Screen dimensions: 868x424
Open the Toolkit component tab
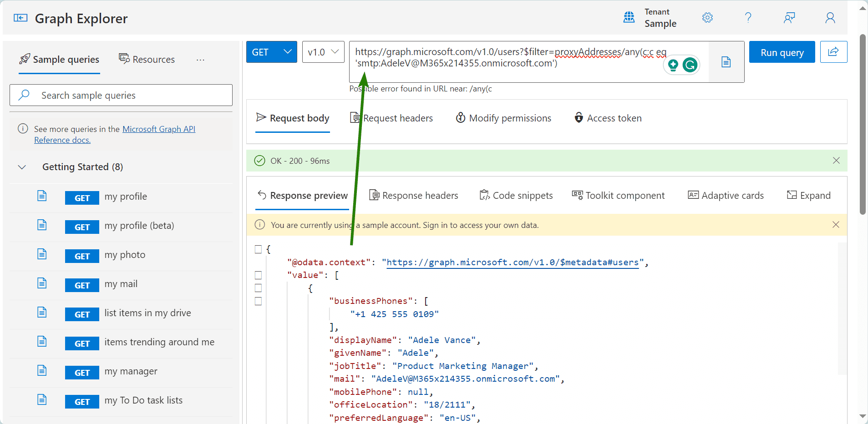coord(618,196)
